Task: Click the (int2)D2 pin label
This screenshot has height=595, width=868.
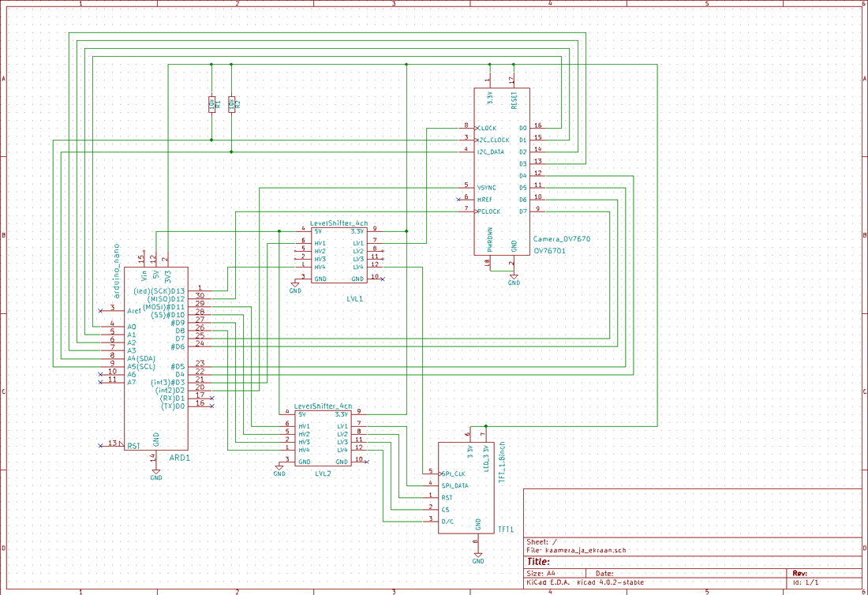Action: click(170, 391)
